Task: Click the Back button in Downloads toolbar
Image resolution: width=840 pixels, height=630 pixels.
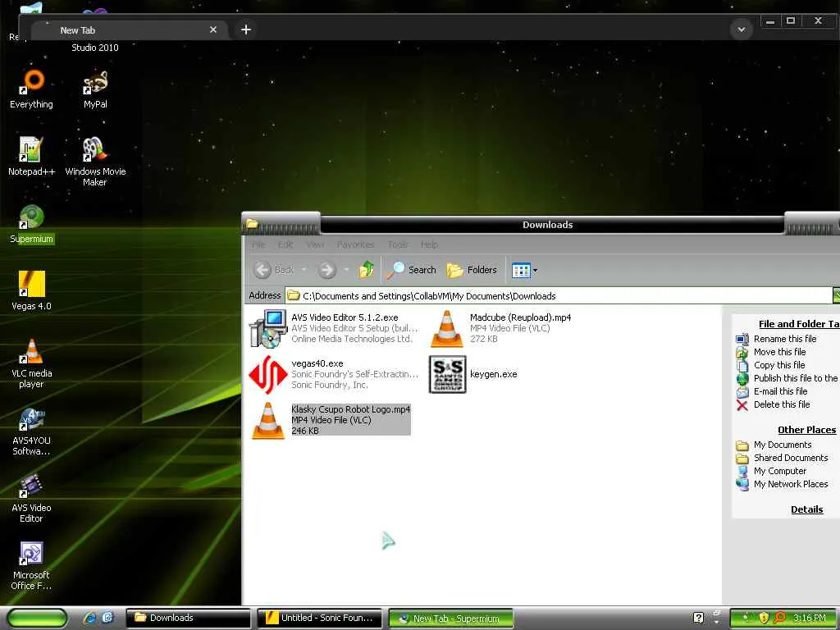Action: click(x=274, y=269)
